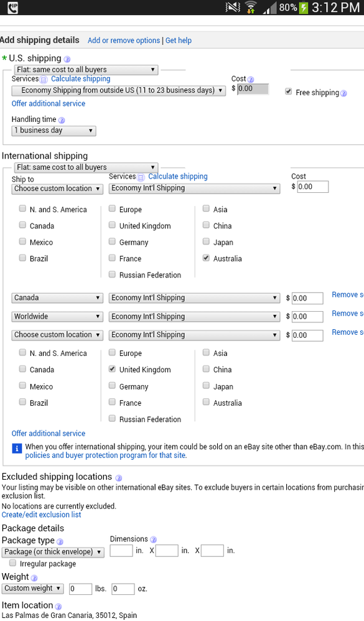Open Excluded shipping locations help icon
Viewport: 364px width, 621px height.
click(x=118, y=478)
